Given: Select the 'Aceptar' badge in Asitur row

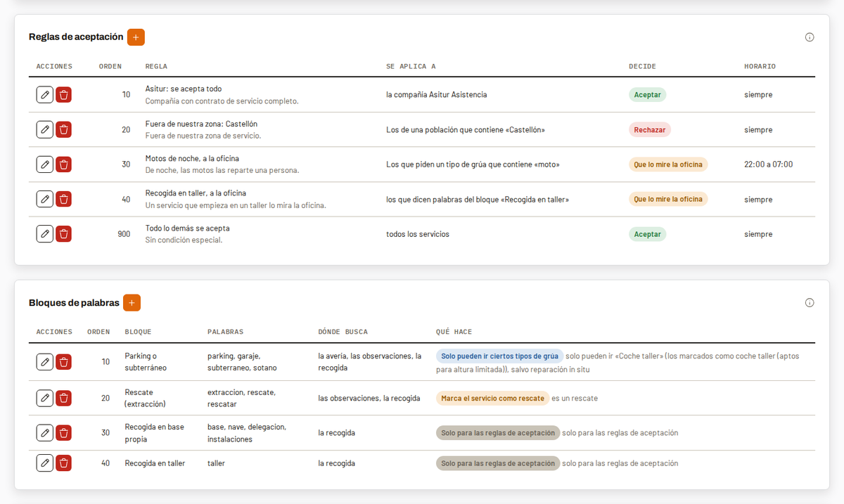Looking at the screenshot, I should pos(647,95).
